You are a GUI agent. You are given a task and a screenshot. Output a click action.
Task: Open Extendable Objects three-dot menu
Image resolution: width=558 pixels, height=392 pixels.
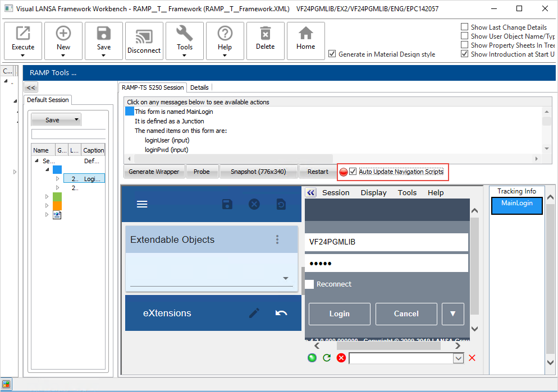coord(277,239)
